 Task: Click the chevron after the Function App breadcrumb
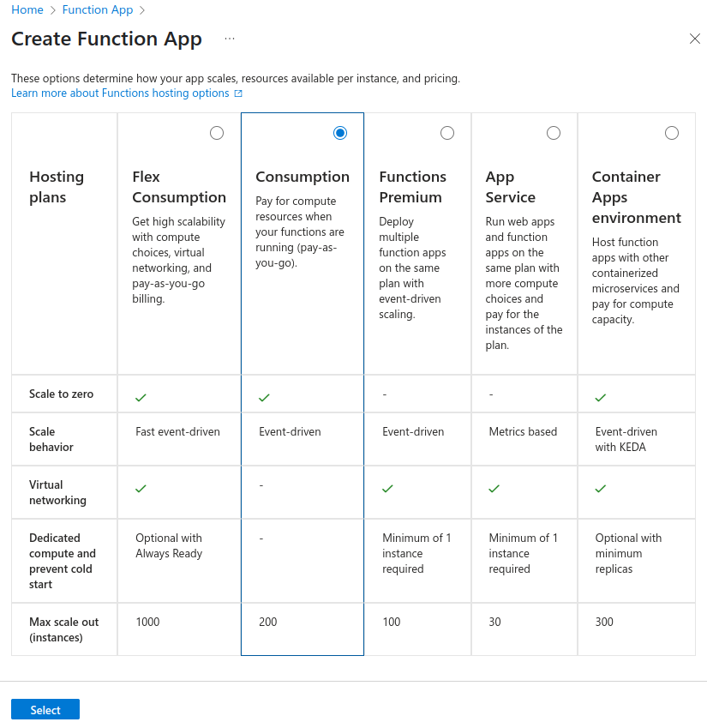[x=140, y=9]
